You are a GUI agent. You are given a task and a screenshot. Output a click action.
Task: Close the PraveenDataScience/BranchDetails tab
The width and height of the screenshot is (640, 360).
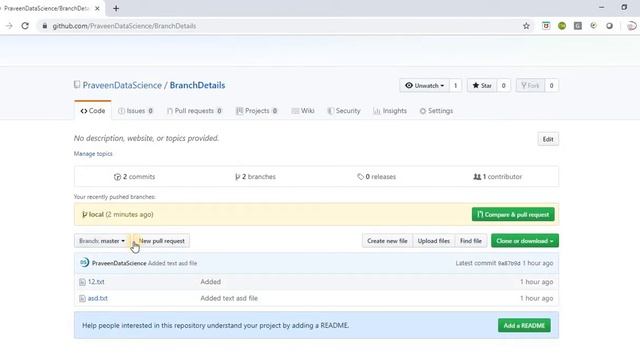point(97,8)
